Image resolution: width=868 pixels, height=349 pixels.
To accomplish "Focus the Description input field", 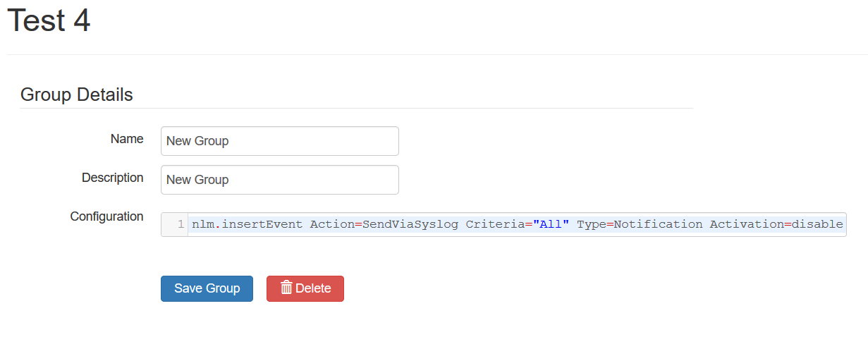I will pos(280,180).
